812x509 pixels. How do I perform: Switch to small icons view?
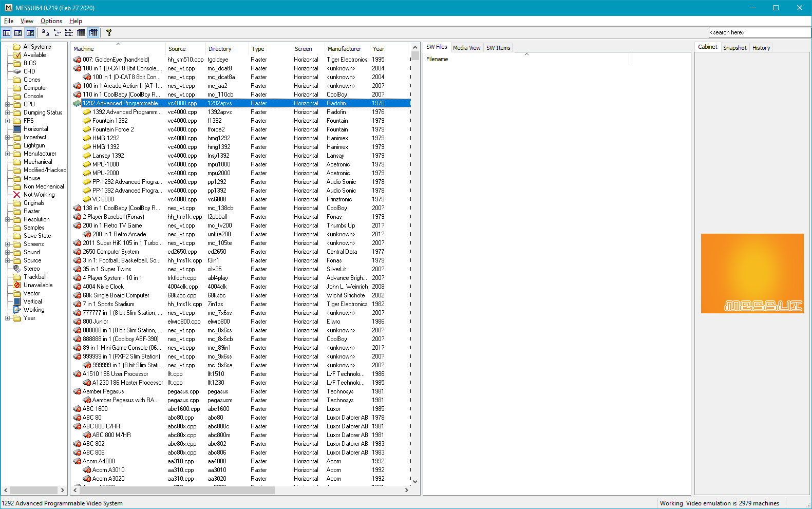pyautogui.click(x=58, y=32)
